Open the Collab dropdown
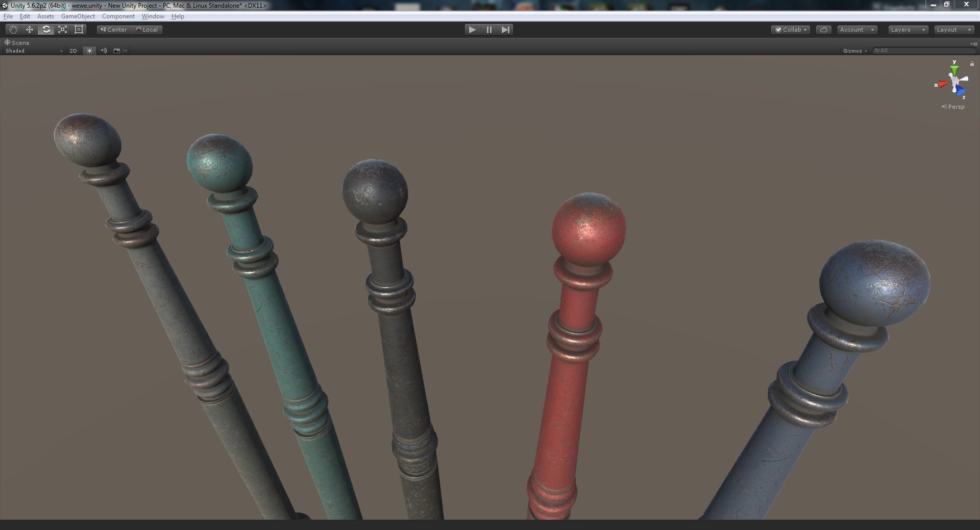980x530 pixels. (791, 30)
